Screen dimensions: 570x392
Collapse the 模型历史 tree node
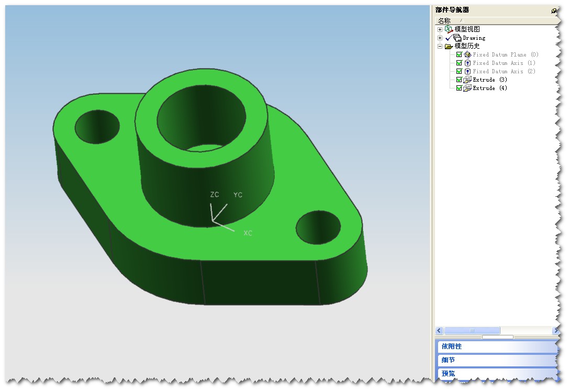coord(440,46)
